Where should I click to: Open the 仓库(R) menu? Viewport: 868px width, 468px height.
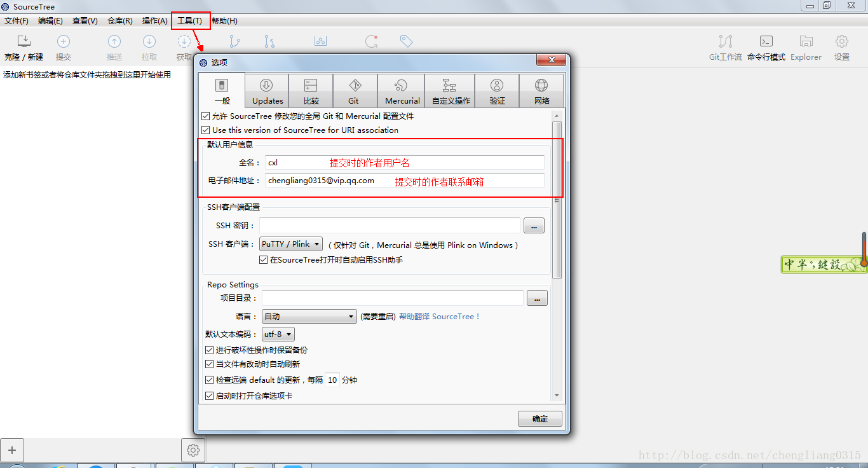click(x=120, y=21)
